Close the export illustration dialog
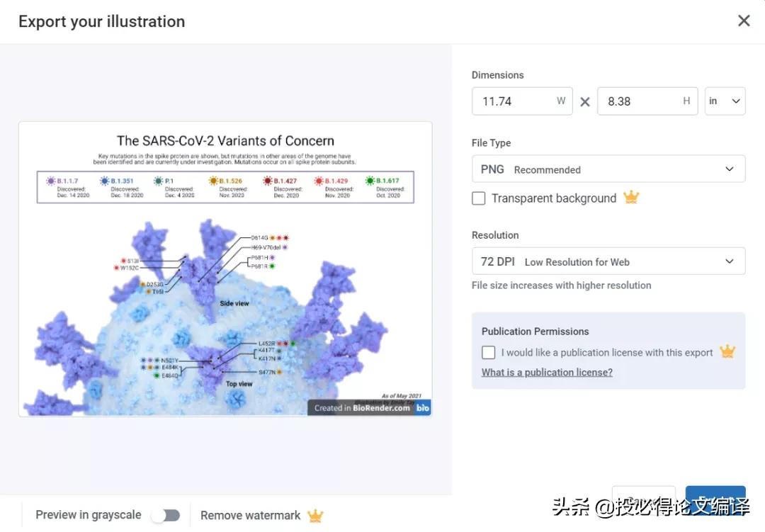This screenshot has height=532, width=765. point(744,21)
